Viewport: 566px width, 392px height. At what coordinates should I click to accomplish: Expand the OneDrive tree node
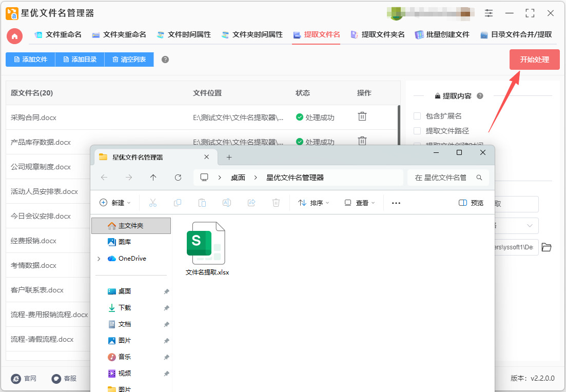click(x=99, y=259)
